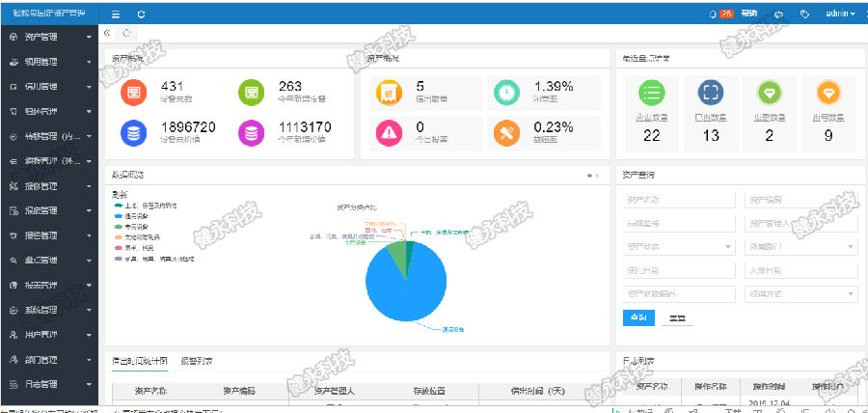The image size is (868, 413).
Task: Click the double-left-arrow tab scroll icon
Action: 107,33
